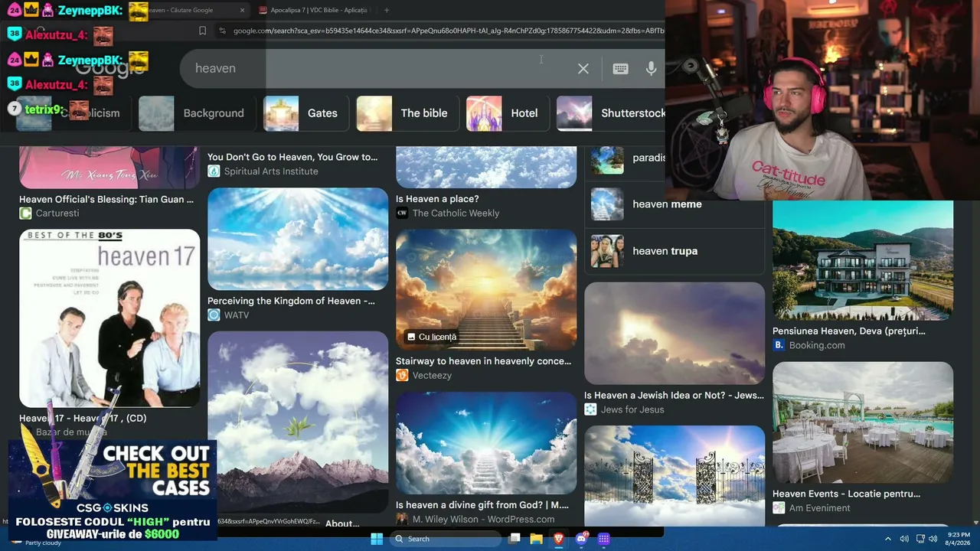Select the 'heaven trupa' related search

point(675,251)
